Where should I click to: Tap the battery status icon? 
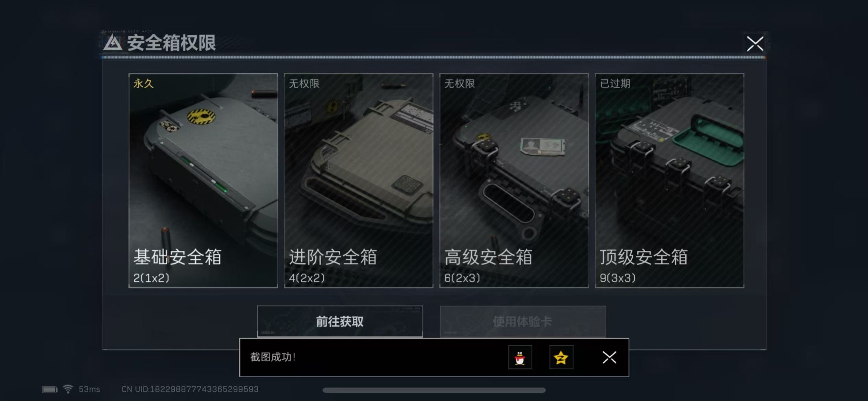(50, 389)
